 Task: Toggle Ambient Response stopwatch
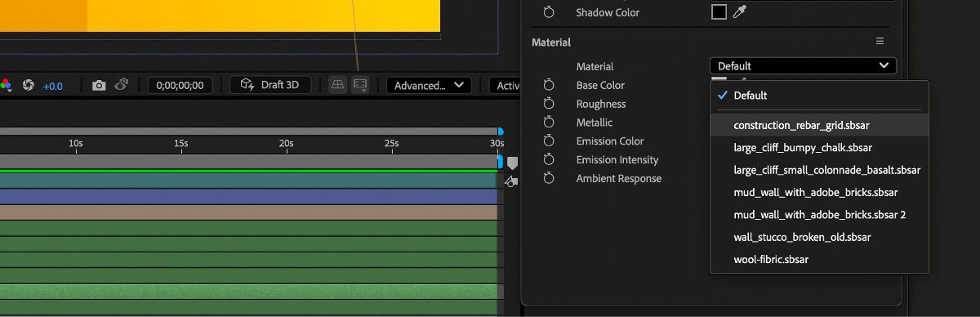(x=549, y=178)
